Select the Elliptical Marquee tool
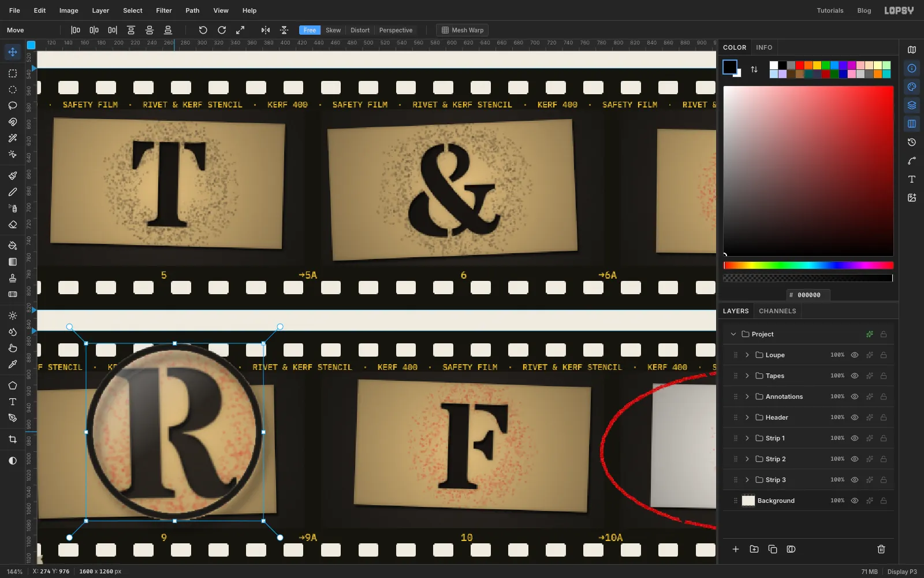This screenshot has height=578, width=924. pyautogui.click(x=12, y=90)
